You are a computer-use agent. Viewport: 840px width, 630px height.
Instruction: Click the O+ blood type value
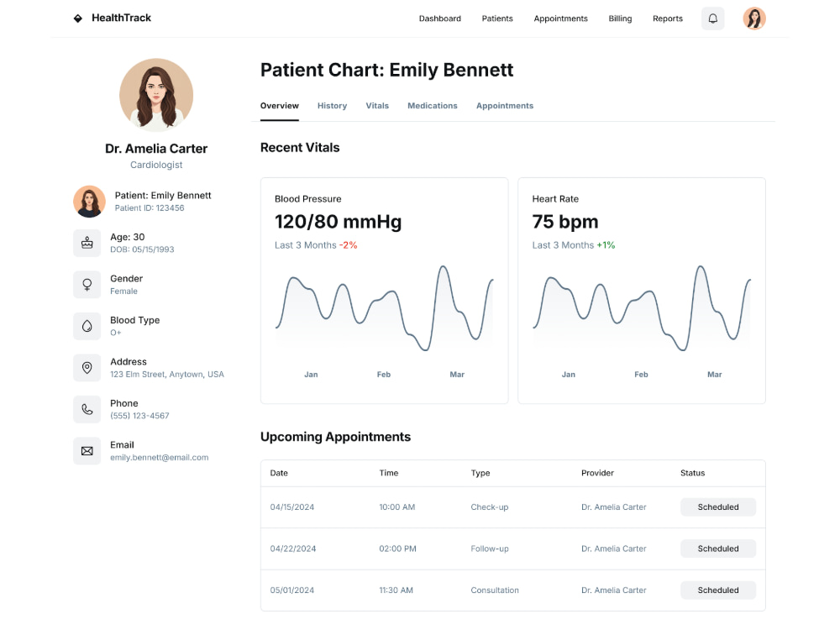click(x=116, y=333)
